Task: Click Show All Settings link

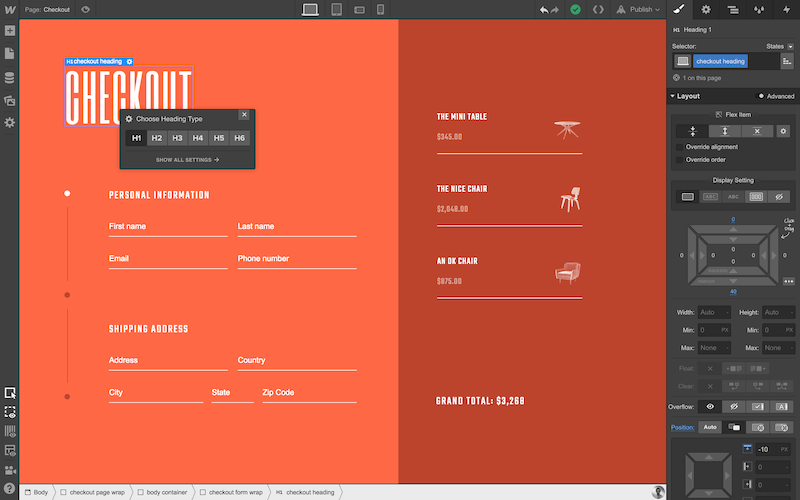Action: [x=187, y=159]
